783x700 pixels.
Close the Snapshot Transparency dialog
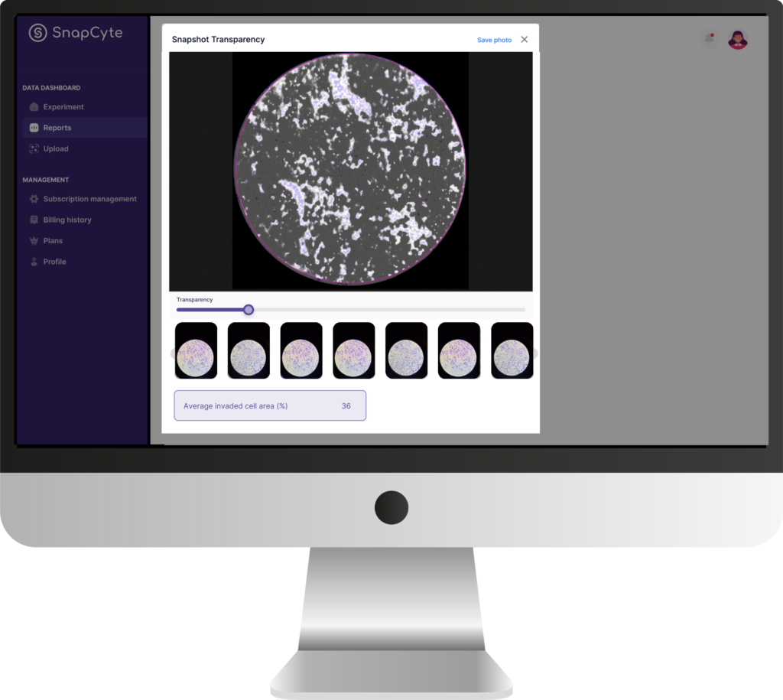(x=525, y=40)
